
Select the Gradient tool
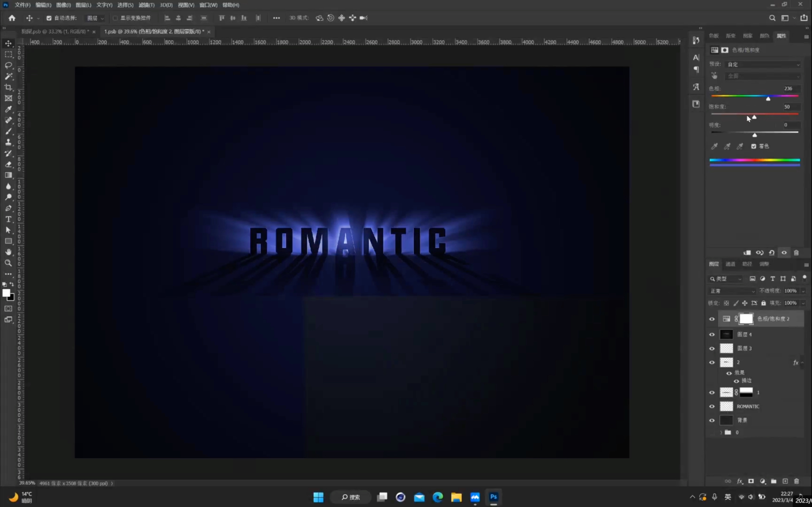[x=8, y=175]
